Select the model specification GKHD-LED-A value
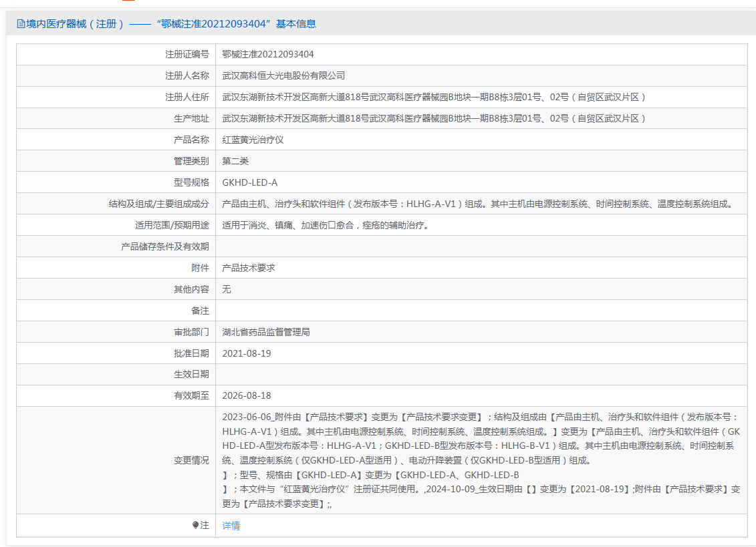Viewport: 756px width, 547px height. (x=250, y=182)
